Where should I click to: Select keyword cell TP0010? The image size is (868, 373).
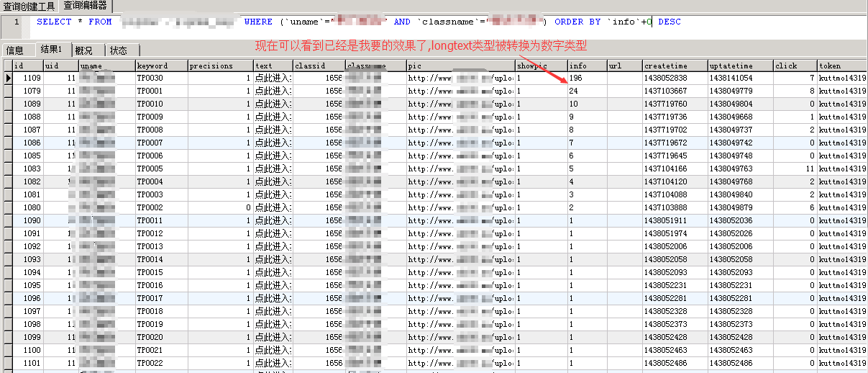coord(161,104)
